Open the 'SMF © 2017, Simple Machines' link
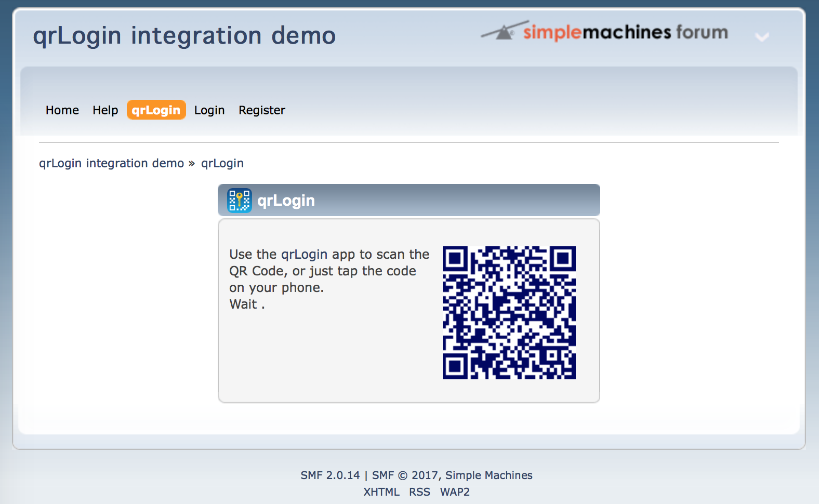 (x=452, y=475)
